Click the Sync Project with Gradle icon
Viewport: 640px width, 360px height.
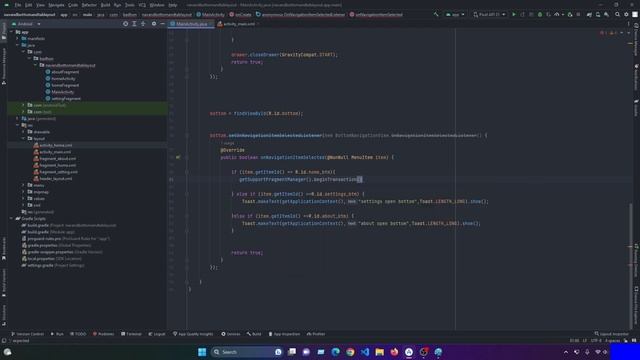[x=589, y=14]
